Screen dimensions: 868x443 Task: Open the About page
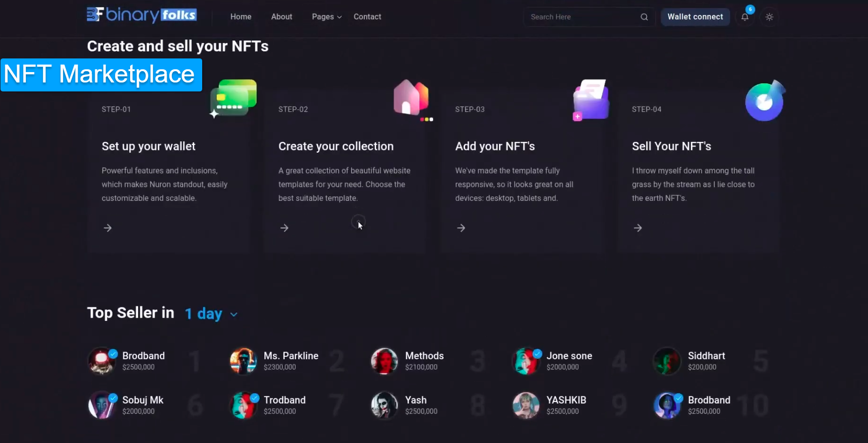click(x=281, y=17)
